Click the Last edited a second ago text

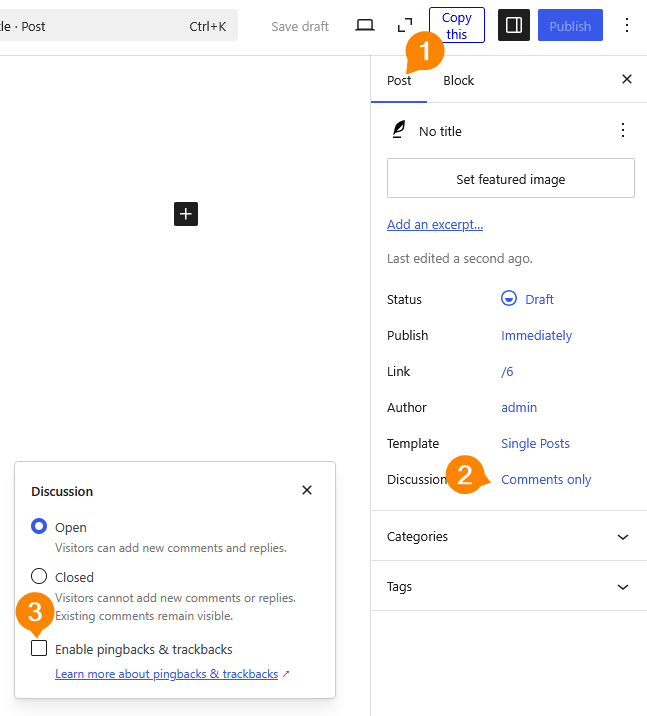pyautogui.click(x=459, y=258)
